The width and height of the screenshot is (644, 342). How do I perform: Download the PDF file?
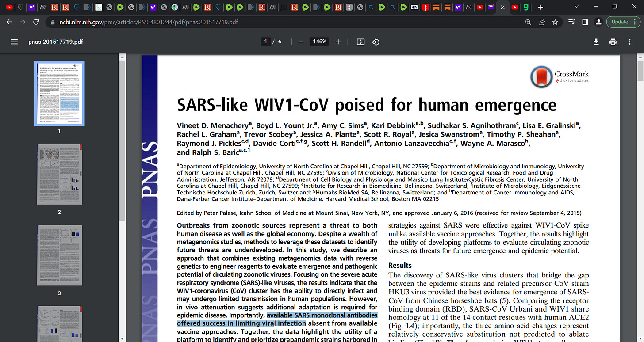[x=596, y=42]
